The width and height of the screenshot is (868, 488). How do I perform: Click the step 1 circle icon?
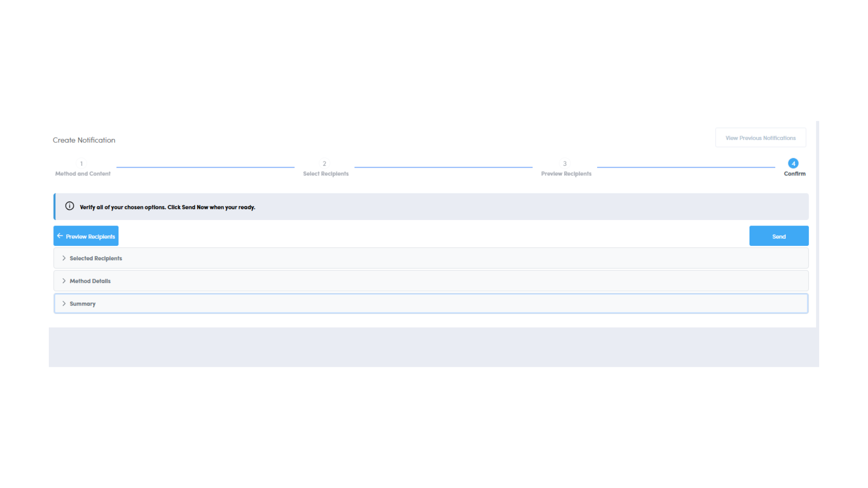(x=81, y=164)
